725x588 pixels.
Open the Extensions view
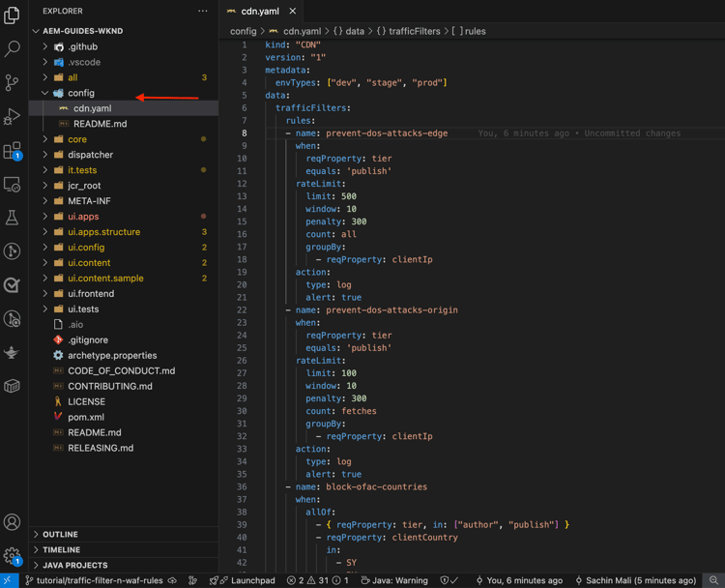[13, 151]
